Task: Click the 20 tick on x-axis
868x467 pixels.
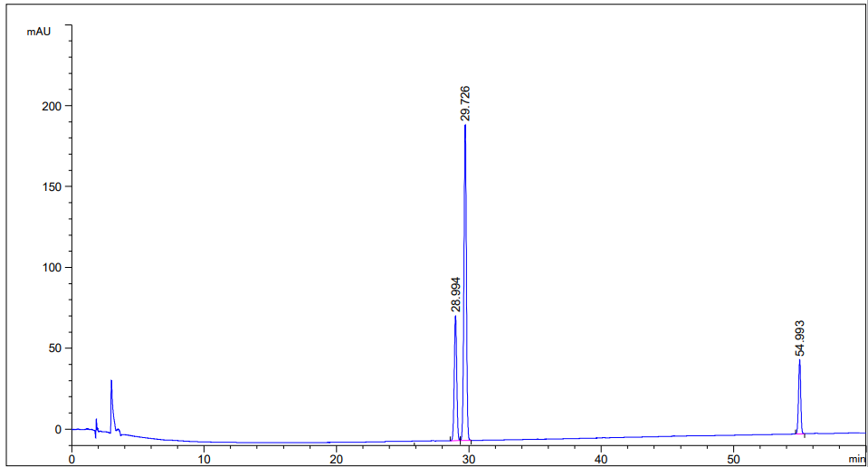Action: [x=336, y=459]
